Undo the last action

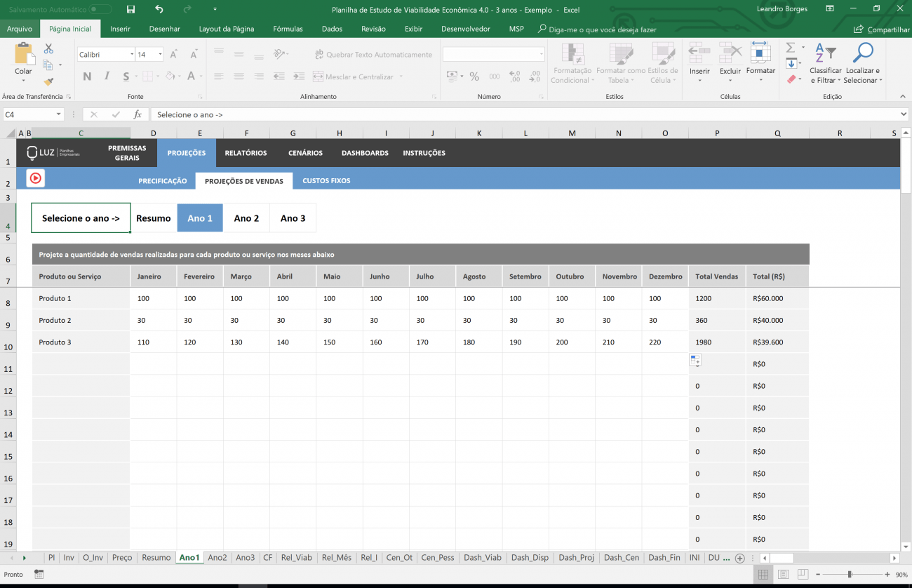159,9
